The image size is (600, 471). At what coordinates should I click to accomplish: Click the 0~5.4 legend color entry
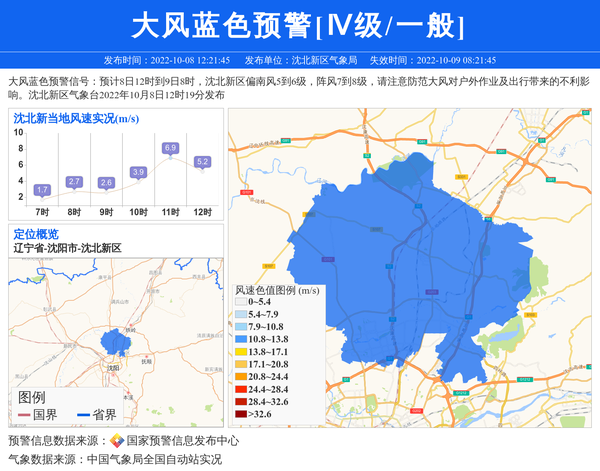(240, 302)
